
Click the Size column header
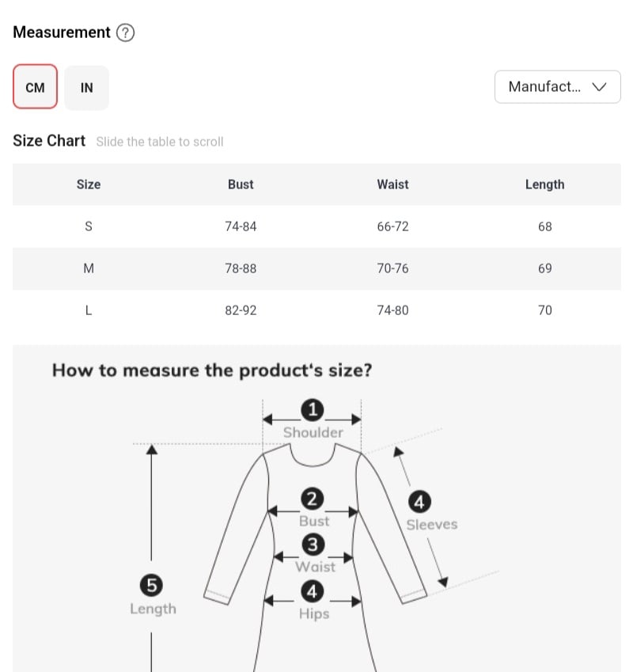[x=89, y=184]
